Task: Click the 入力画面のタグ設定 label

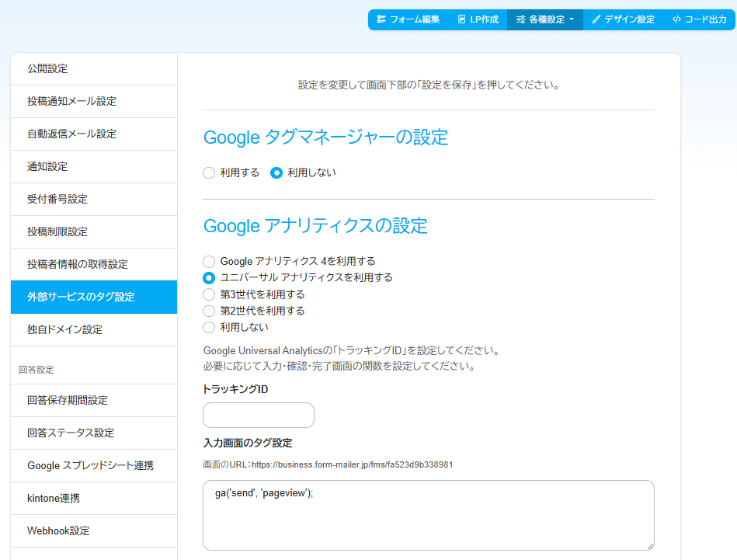Action: tap(248, 443)
